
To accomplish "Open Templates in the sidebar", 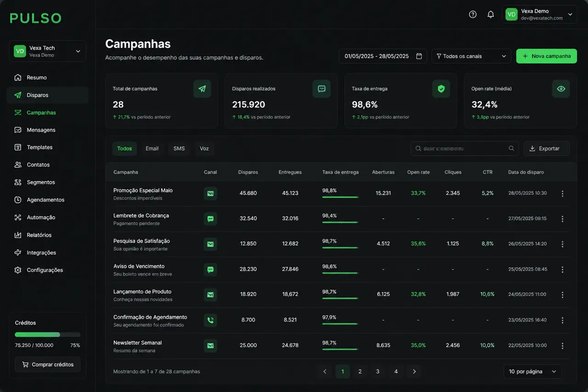I will pos(47,147).
